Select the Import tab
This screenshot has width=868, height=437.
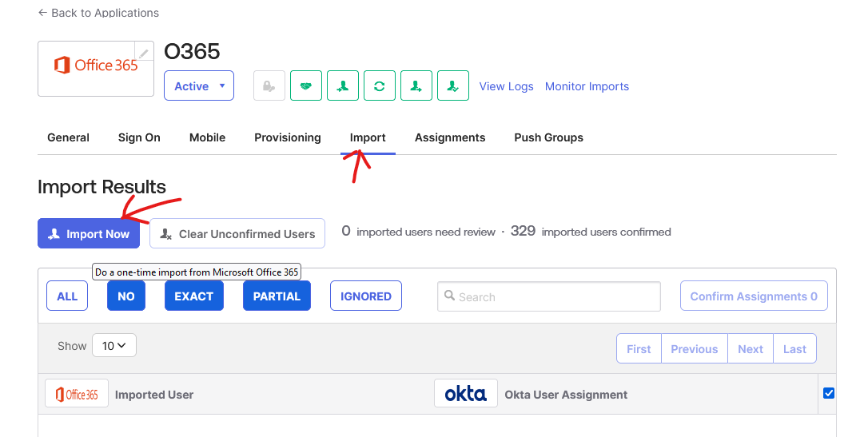[368, 137]
